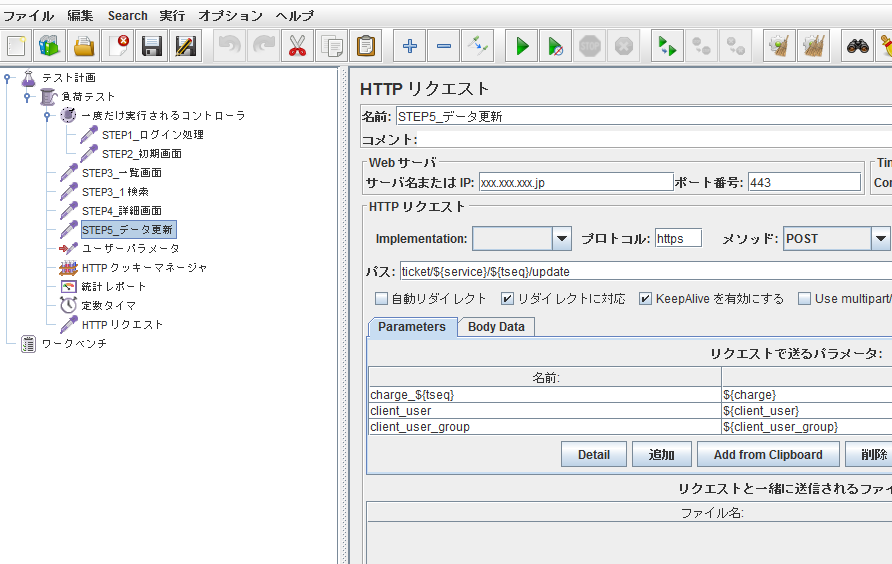Click the Search binoculars icon
The height and width of the screenshot is (564, 892).
(x=857, y=46)
